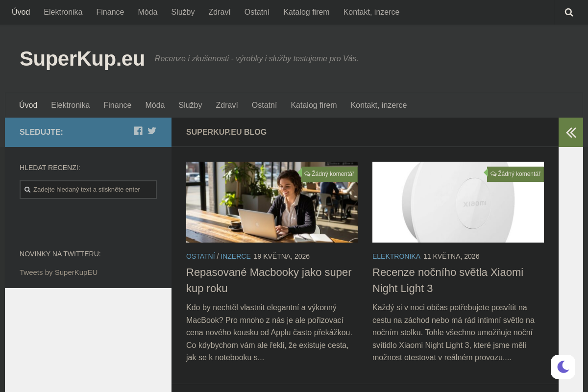Open Služby in top navigation bar
Screen dimensions: 588x392
point(183,12)
